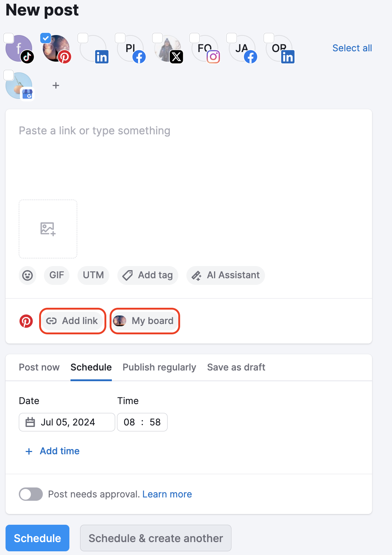Open the date picker showing Jul 05, 2024
This screenshot has width=392, height=555.
click(x=67, y=422)
